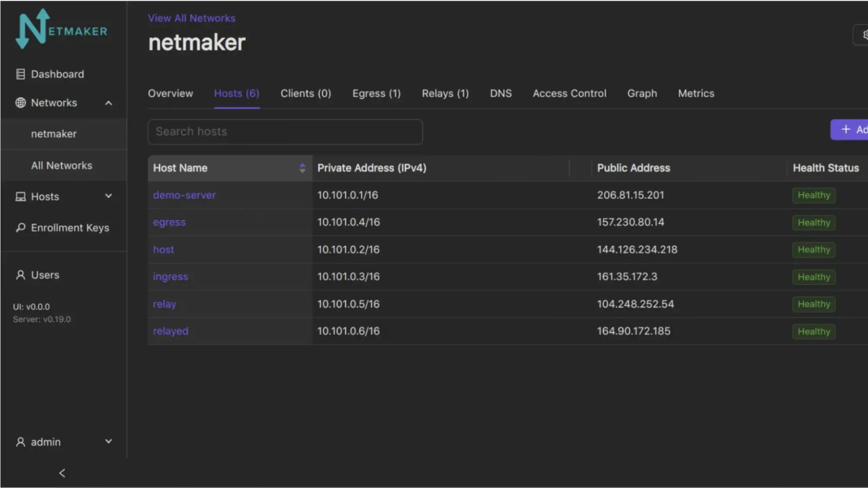Open the relay host details link
868x488 pixels.
(164, 304)
